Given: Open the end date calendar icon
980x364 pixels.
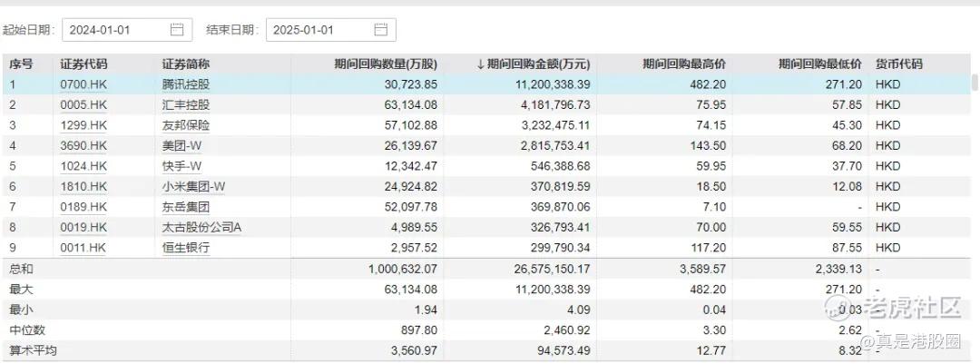Looking at the screenshot, I should click(x=380, y=30).
